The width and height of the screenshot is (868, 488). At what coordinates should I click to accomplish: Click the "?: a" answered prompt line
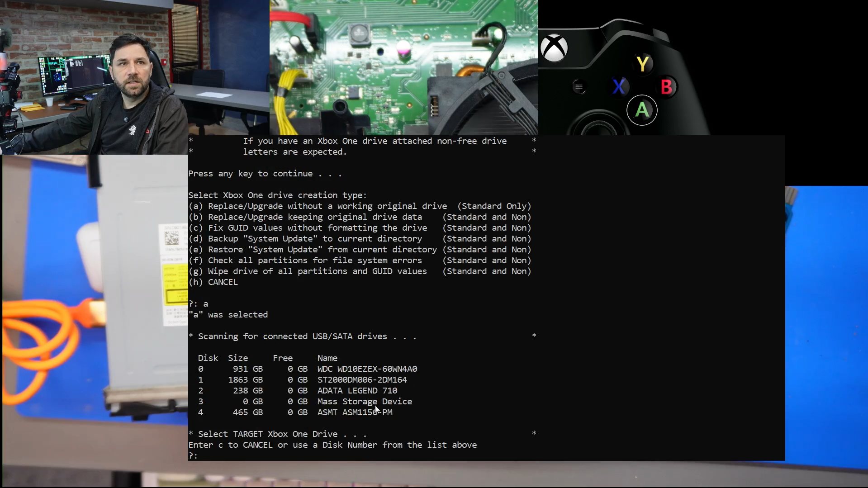pyautogui.click(x=199, y=304)
